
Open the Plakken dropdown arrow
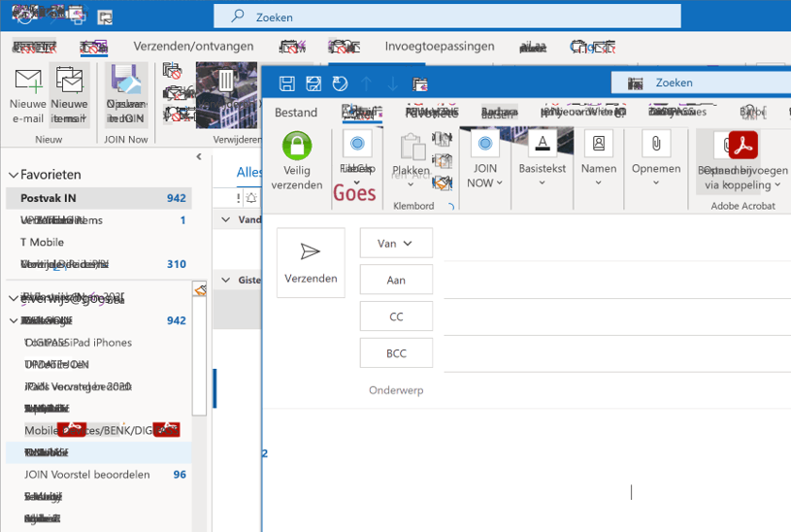click(411, 184)
